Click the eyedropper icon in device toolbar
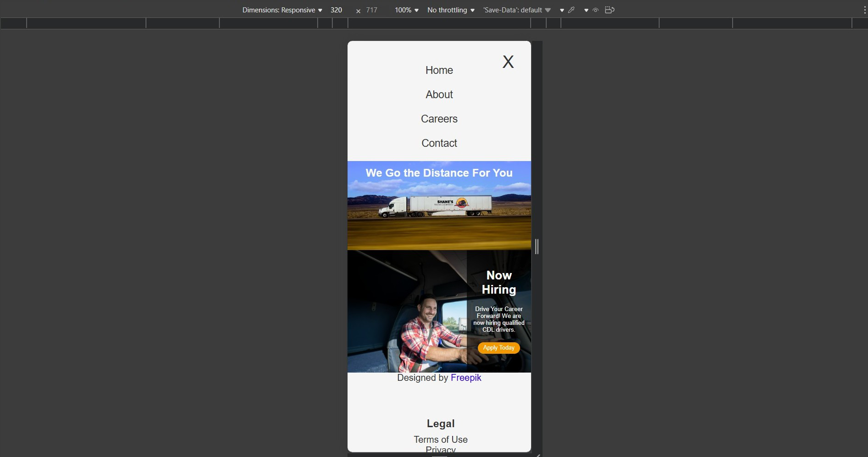Viewport: 868px width, 457px height. (x=571, y=10)
